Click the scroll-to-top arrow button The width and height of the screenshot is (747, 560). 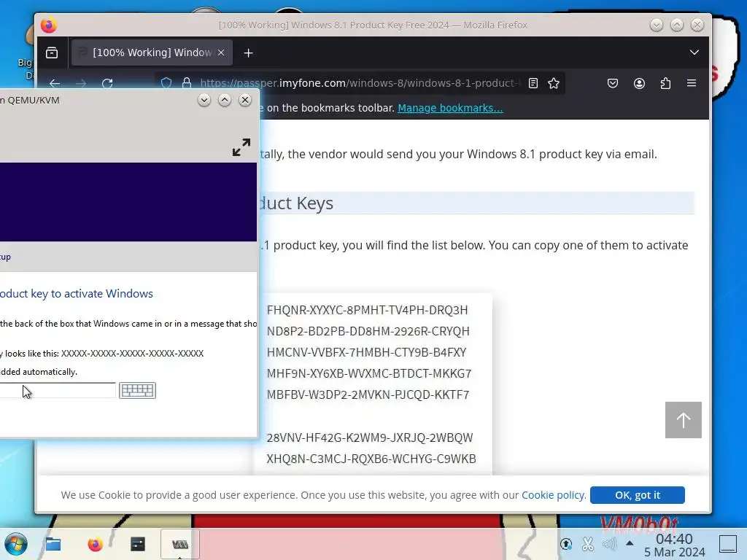click(683, 420)
